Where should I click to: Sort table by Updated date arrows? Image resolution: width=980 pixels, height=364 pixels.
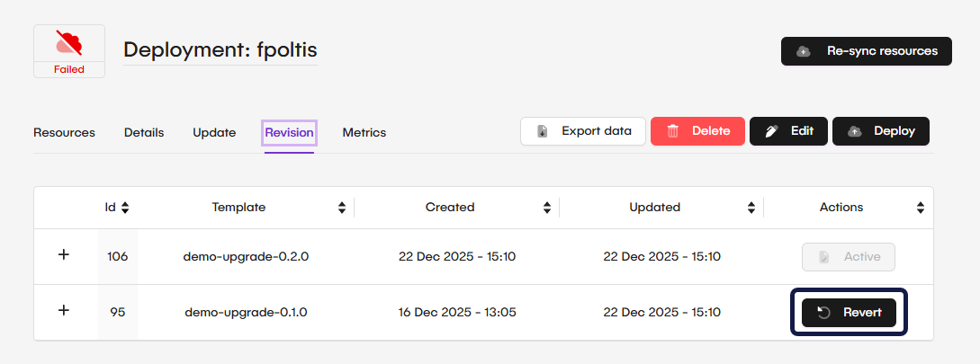coord(751,208)
